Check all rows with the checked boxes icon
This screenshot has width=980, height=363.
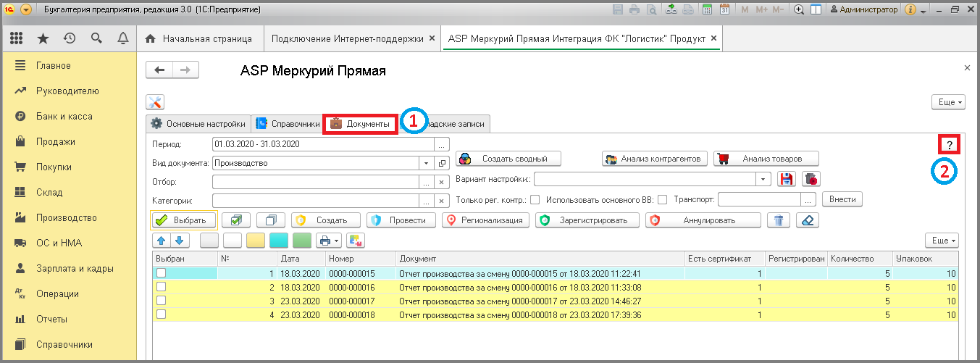236,220
